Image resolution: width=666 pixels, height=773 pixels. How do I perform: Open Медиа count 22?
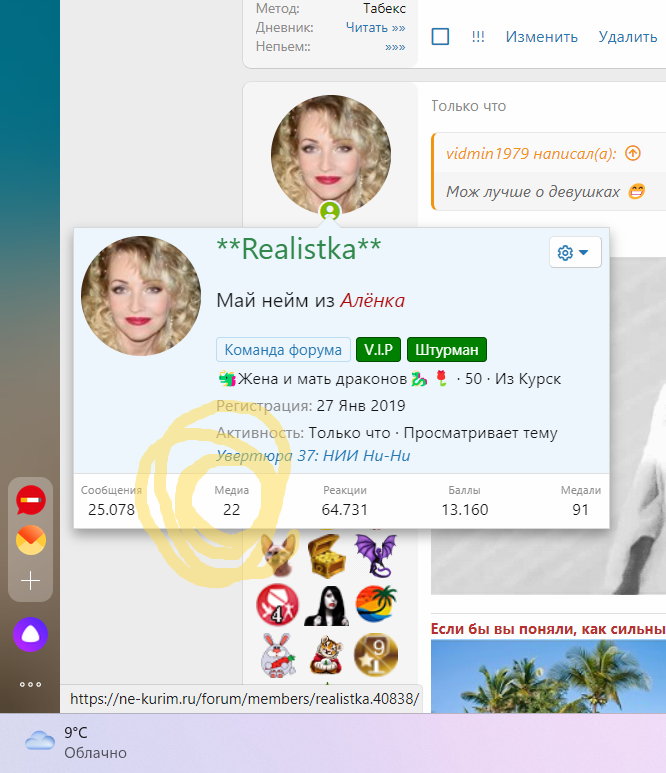tap(231, 501)
